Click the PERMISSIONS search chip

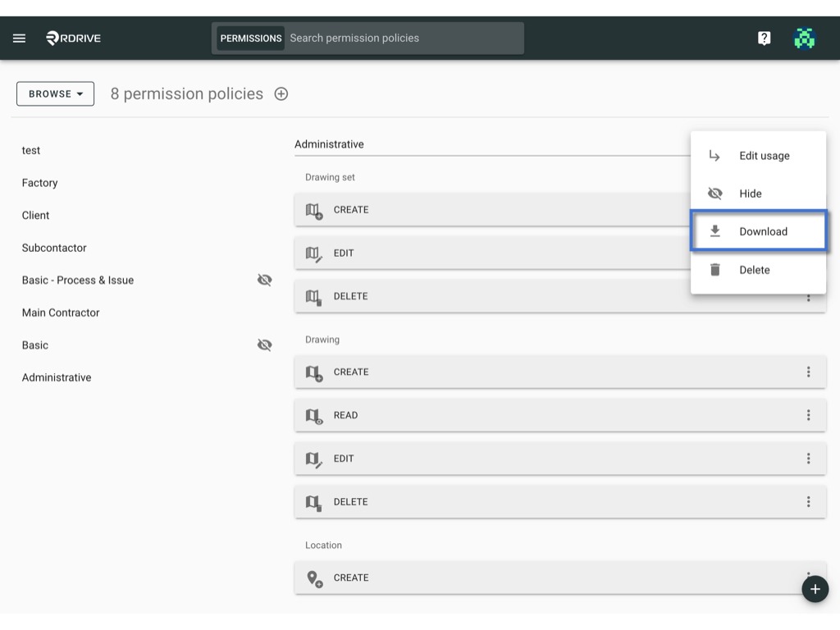pos(251,38)
